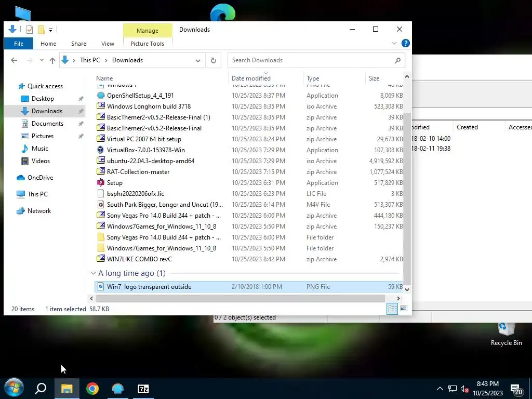The width and height of the screenshot is (532, 399).
Task: Click the Manage contextual tab
Action: coord(147,31)
